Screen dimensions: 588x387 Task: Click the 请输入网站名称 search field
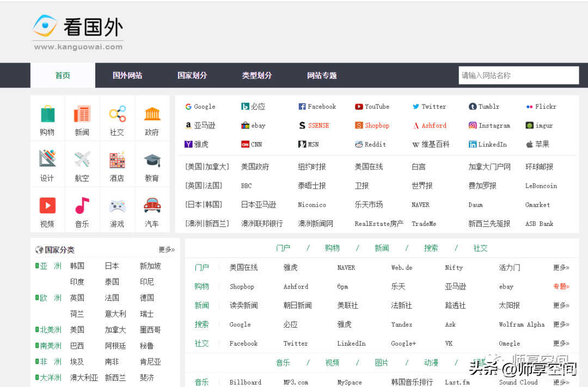point(519,75)
